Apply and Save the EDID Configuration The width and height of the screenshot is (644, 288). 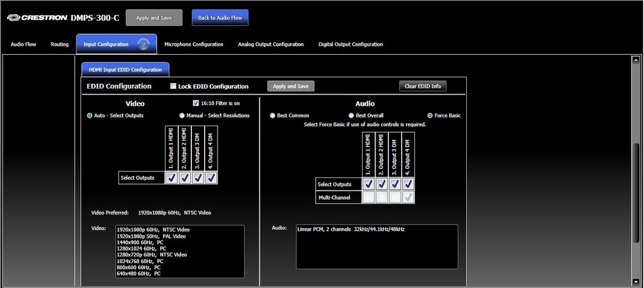pos(291,86)
